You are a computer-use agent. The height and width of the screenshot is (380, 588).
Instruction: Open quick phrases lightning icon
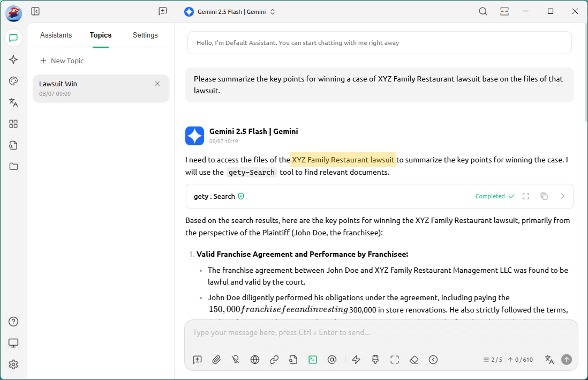point(356,360)
